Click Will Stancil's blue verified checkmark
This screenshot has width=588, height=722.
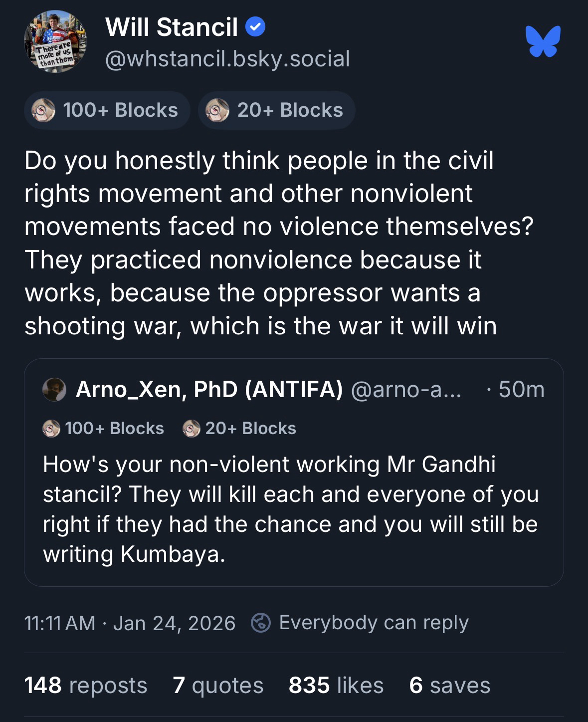point(255,27)
